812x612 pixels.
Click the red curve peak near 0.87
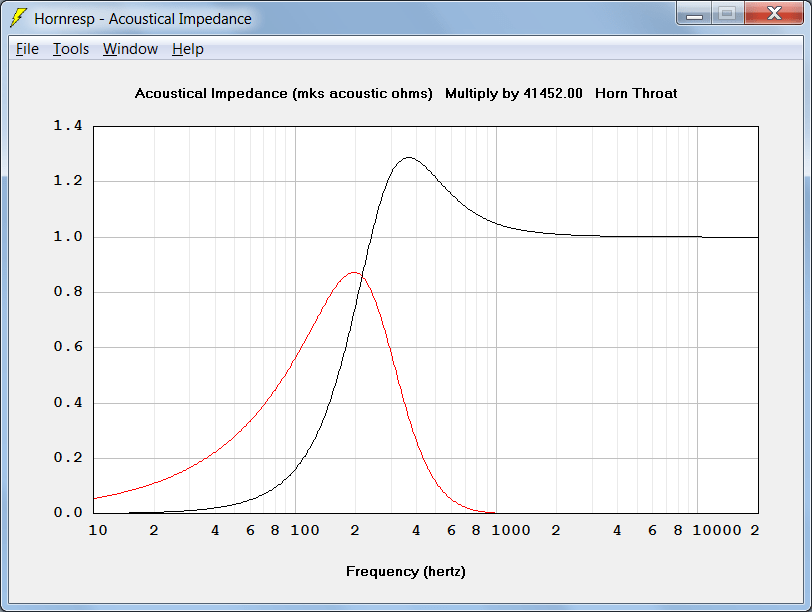(354, 272)
